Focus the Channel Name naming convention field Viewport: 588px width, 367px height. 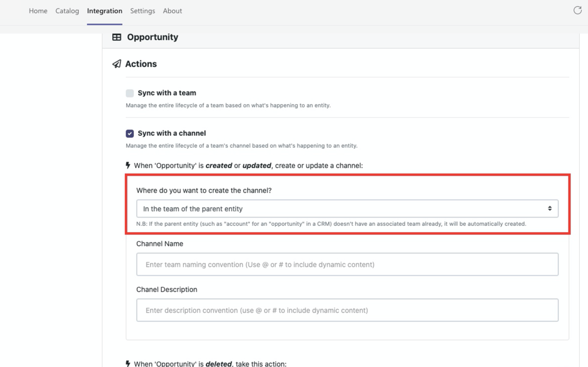347,264
